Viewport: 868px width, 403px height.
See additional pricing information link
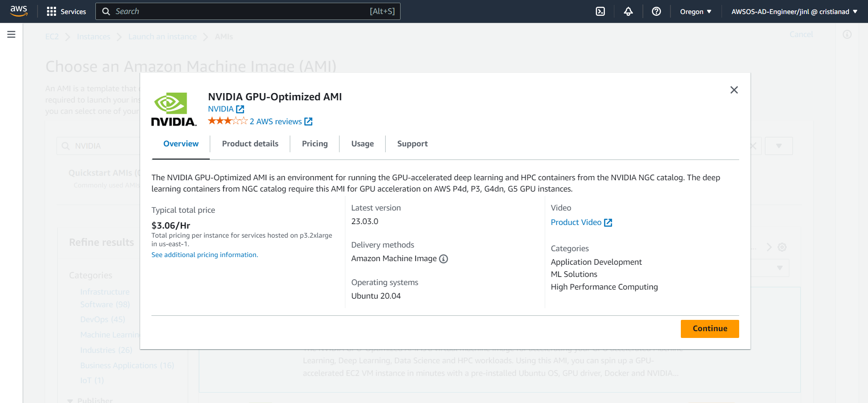tap(205, 255)
